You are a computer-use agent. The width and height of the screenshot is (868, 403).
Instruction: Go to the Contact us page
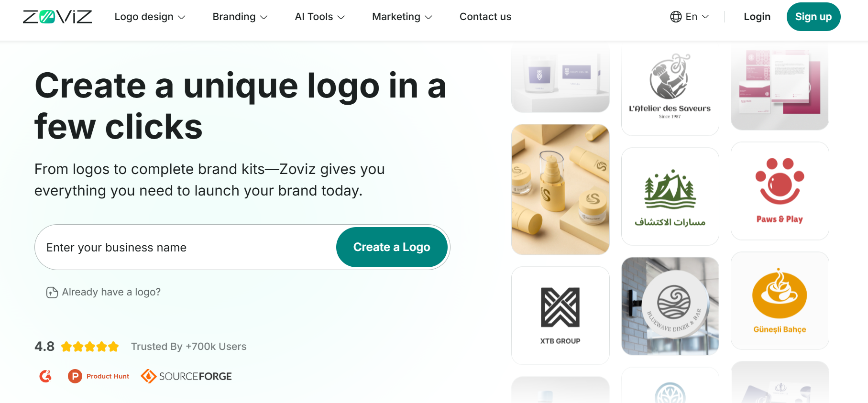tap(485, 17)
